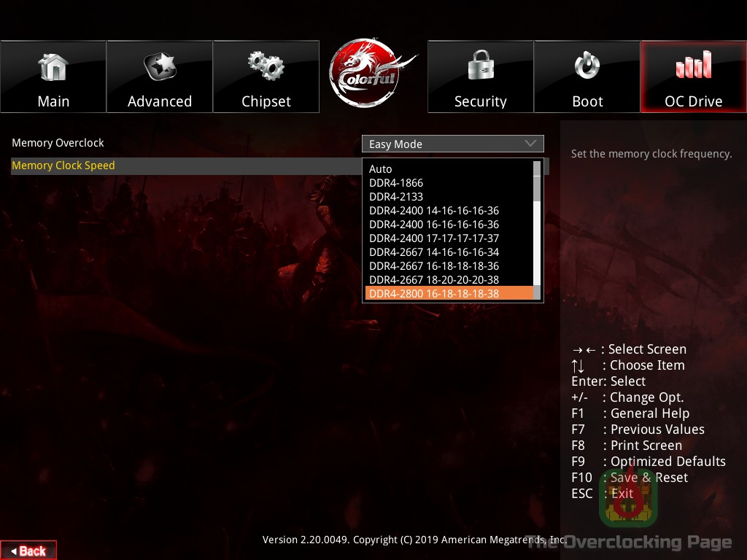Select the Main tab home icon
Image resolution: width=747 pixels, height=560 pixels.
click(x=53, y=66)
